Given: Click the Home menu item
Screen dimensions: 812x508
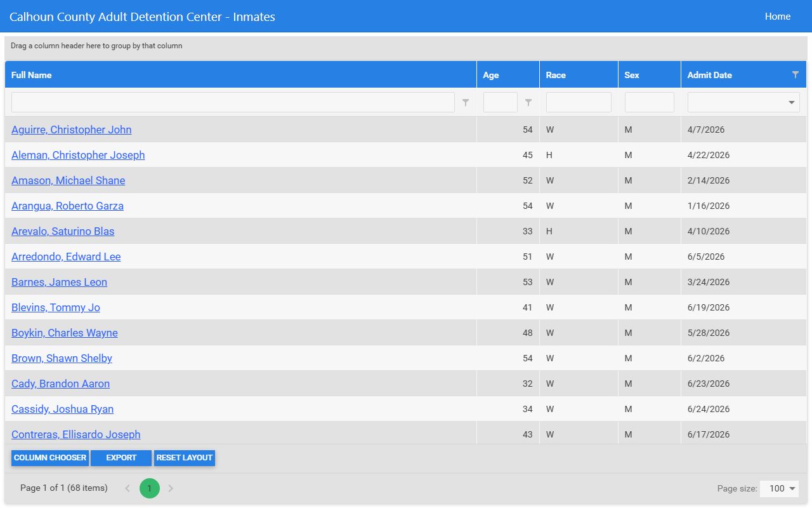Looking at the screenshot, I should 777,17.
